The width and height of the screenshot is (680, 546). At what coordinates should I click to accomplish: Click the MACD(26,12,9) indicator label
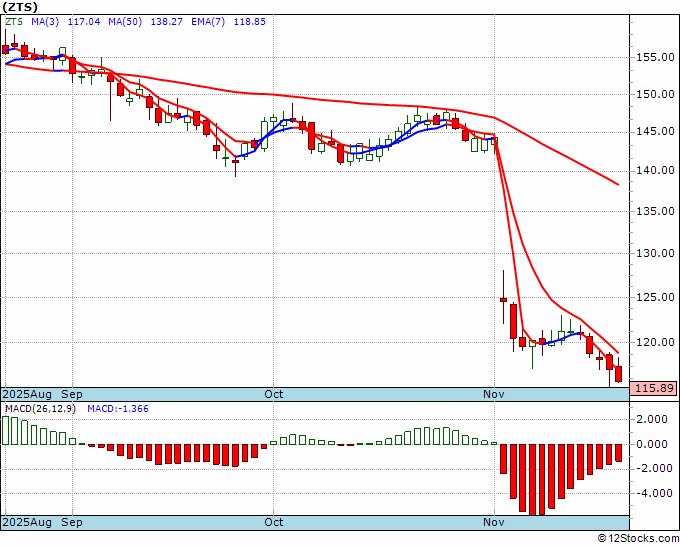click(x=40, y=409)
